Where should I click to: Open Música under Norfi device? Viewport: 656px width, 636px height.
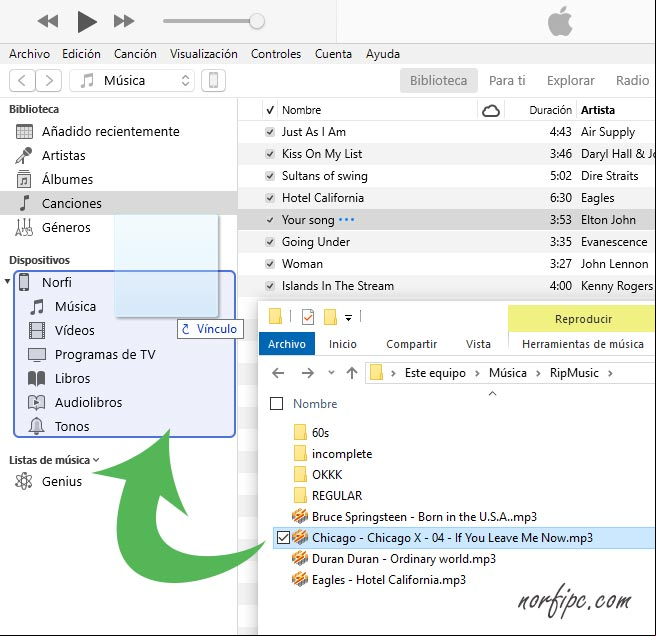click(75, 306)
